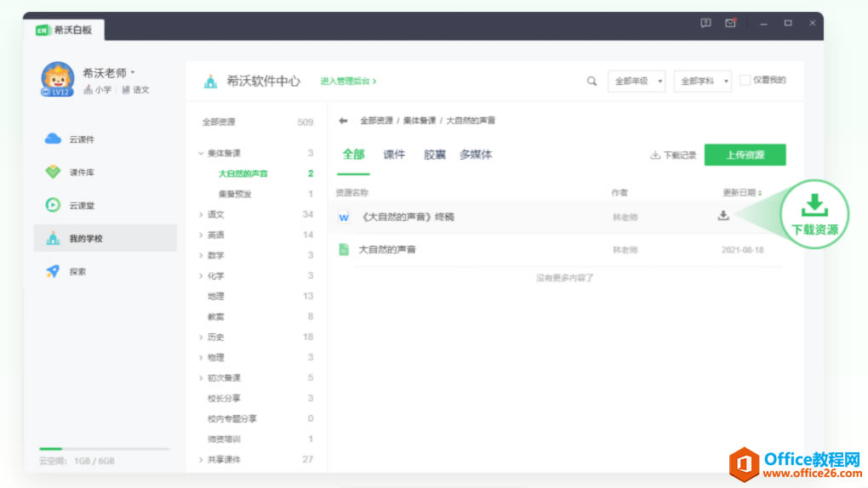Viewport: 868px width, 488px height.
Task: Select 全部资源 509 in the tree
Action: pyautogui.click(x=257, y=122)
